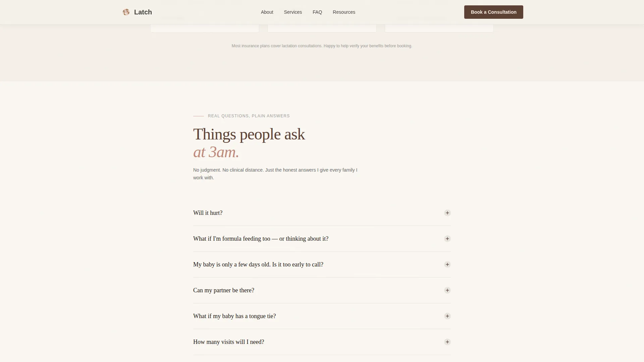Click the Book a Consultation button
Screen dimensions: 644x362
(493, 12)
